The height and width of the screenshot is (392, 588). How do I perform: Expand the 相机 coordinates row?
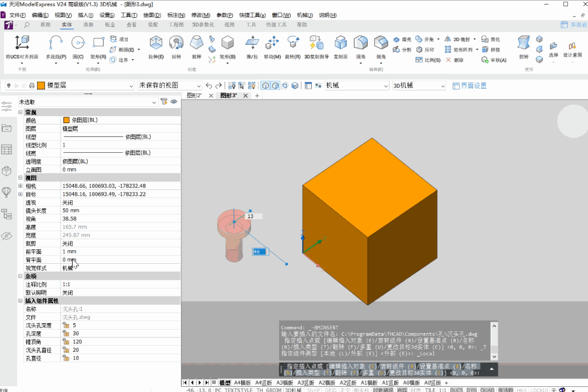point(21,185)
